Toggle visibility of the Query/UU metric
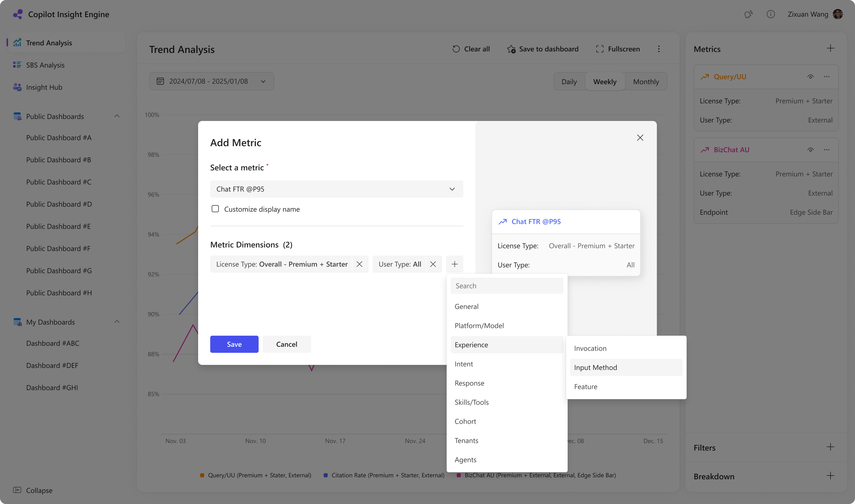The height and width of the screenshot is (504, 855). (x=810, y=77)
